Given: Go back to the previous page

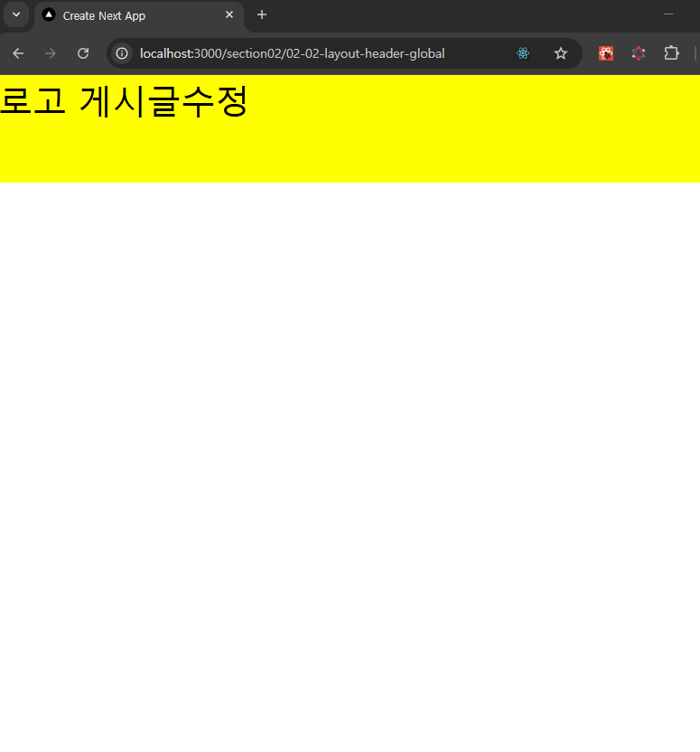Looking at the screenshot, I should pyautogui.click(x=18, y=53).
